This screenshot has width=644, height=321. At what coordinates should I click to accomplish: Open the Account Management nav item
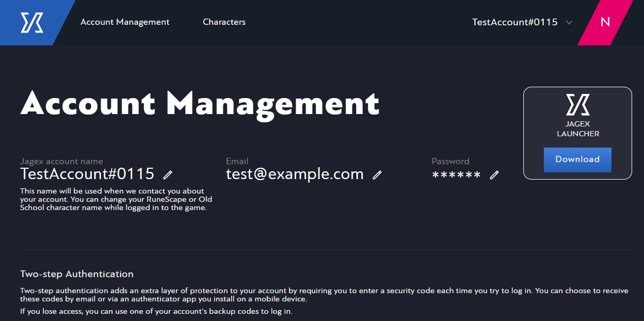coord(125,22)
